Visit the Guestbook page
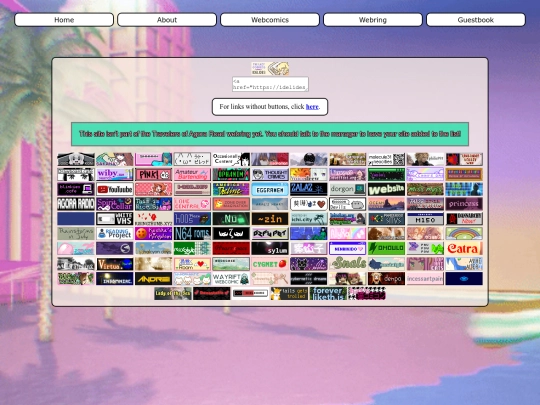Screen dimensions: 540x405 [476, 20]
